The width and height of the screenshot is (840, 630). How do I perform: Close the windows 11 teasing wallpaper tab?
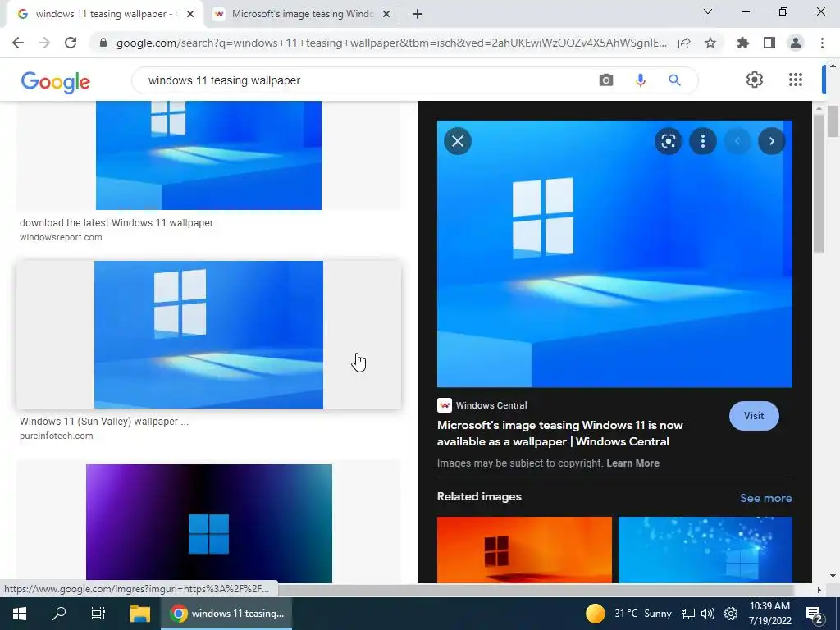coord(190,15)
